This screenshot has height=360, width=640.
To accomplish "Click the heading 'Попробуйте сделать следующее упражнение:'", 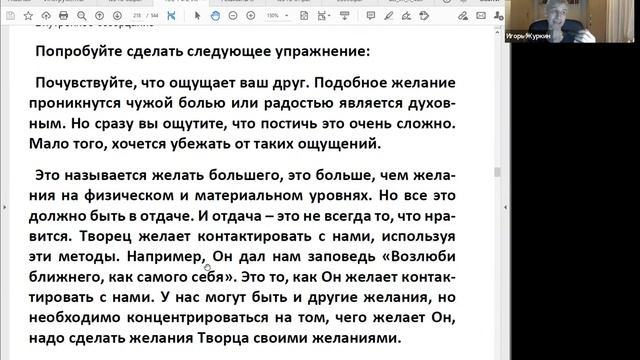I will click(x=203, y=51).
